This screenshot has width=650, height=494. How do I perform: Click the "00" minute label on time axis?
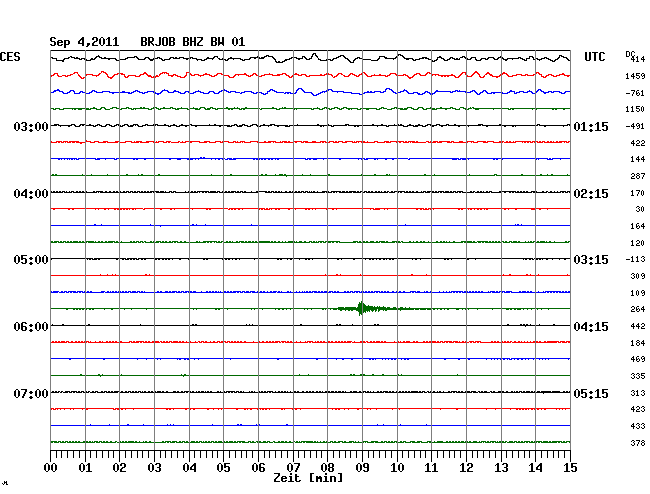coord(51,468)
